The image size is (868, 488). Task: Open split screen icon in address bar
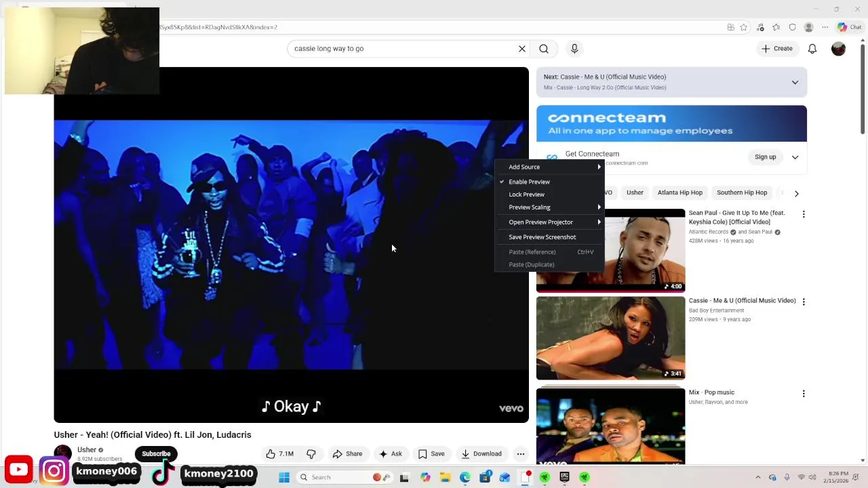pos(731,27)
